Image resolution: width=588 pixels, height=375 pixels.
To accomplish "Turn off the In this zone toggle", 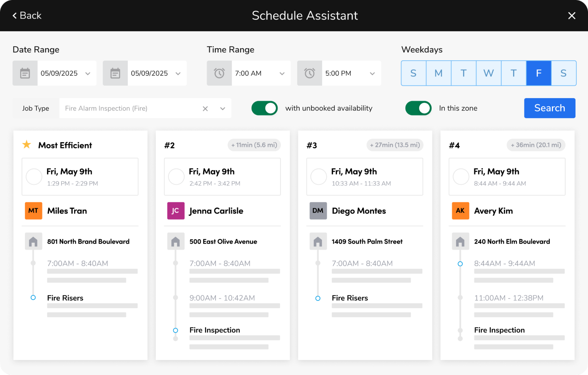I will tap(418, 108).
